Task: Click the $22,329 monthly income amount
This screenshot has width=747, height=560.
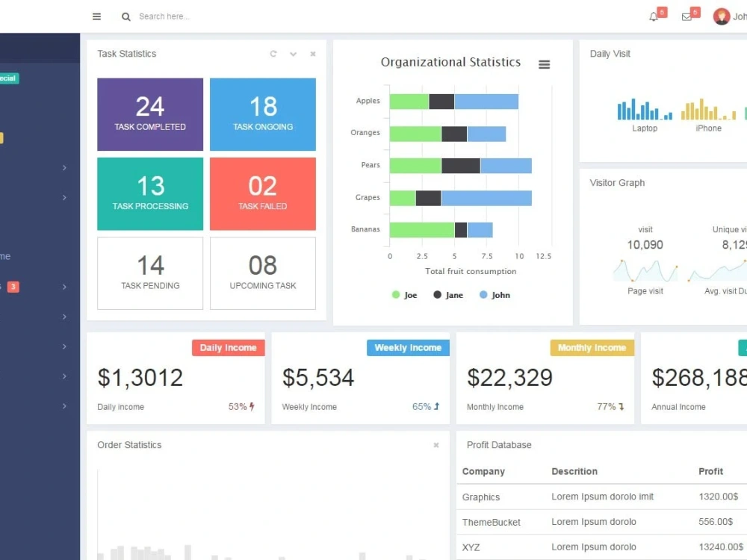Action: [509, 378]
